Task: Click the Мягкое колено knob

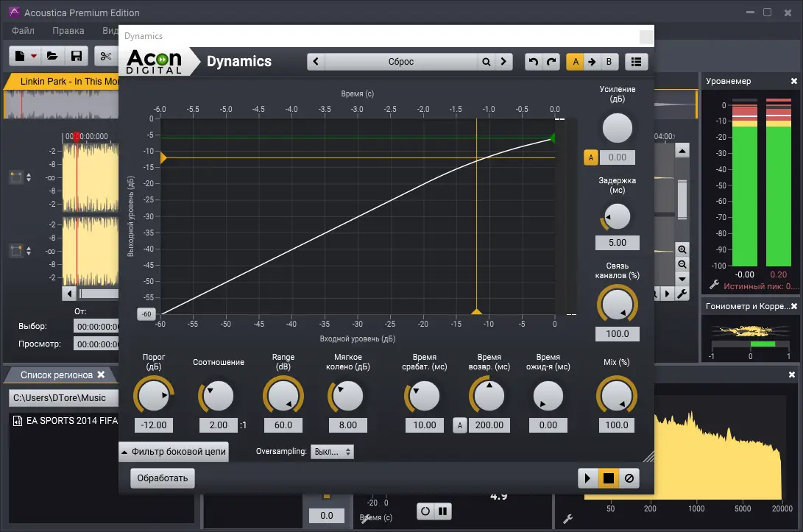Action: click(347, 396)
